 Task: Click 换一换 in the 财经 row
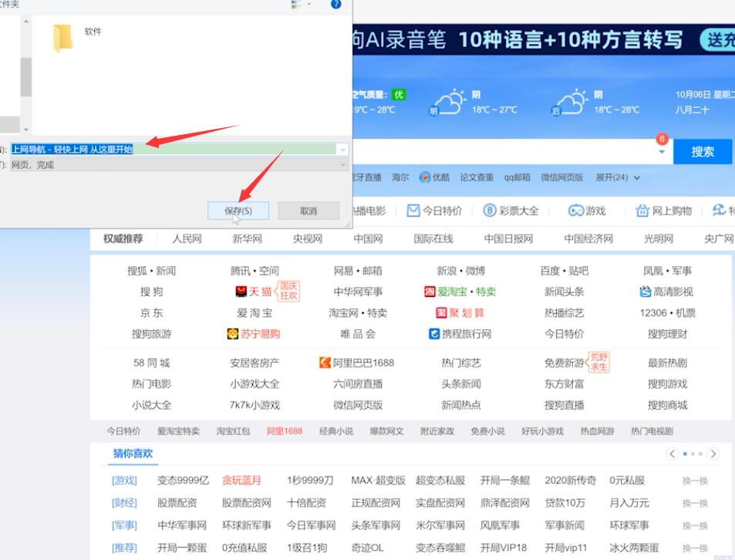pyautogui.click(x=695, y=503)
